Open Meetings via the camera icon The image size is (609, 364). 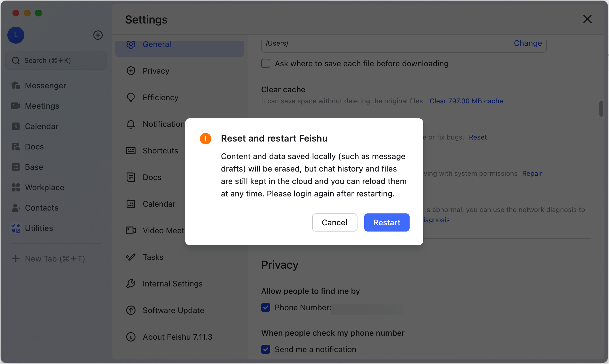(x=16, y=106)
